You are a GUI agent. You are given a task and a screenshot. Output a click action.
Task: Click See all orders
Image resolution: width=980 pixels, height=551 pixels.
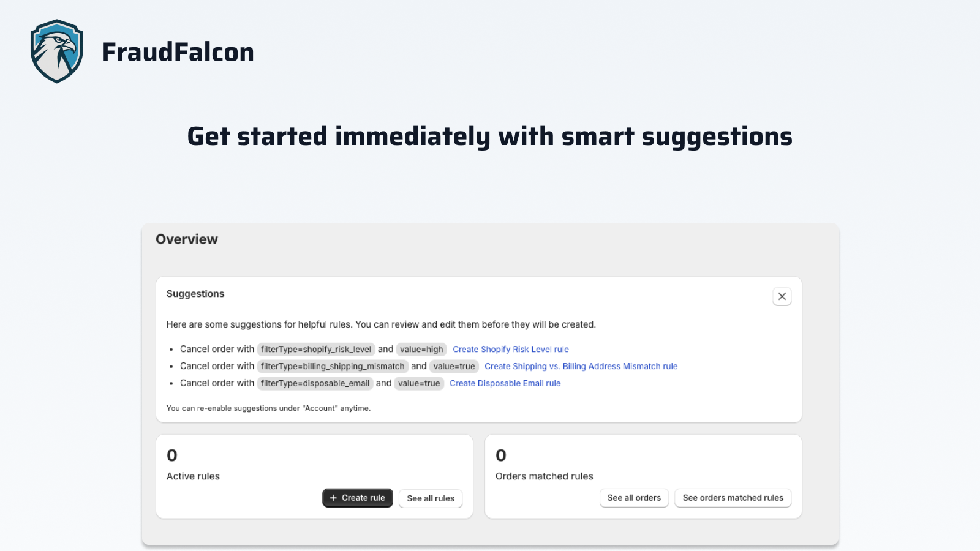[634, 498]
